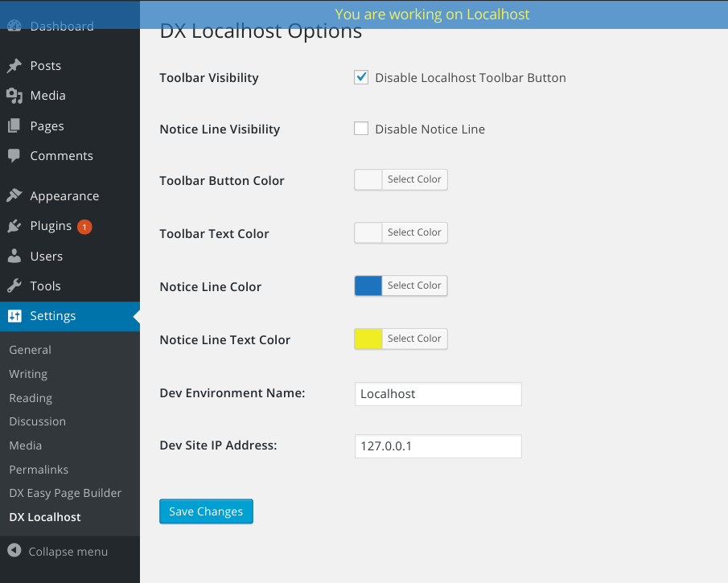Image resolution: width=728 pixels, height=583 pixels.
Task: Click the blank Toolbar Text Color swatch
Action: 368,232
